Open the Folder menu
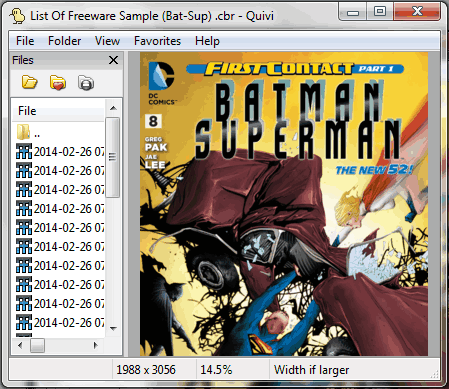The height and width of the screenshot is (389, 449). coord(64,41)
